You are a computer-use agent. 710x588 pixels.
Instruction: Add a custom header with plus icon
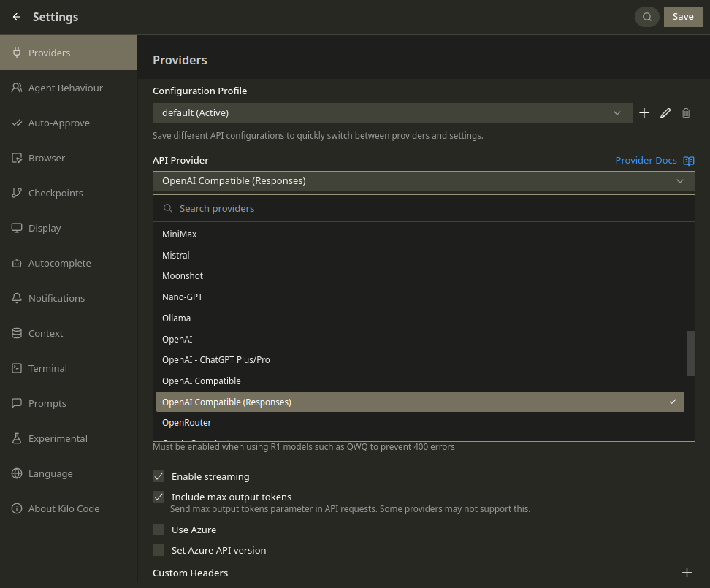(687, 572)
